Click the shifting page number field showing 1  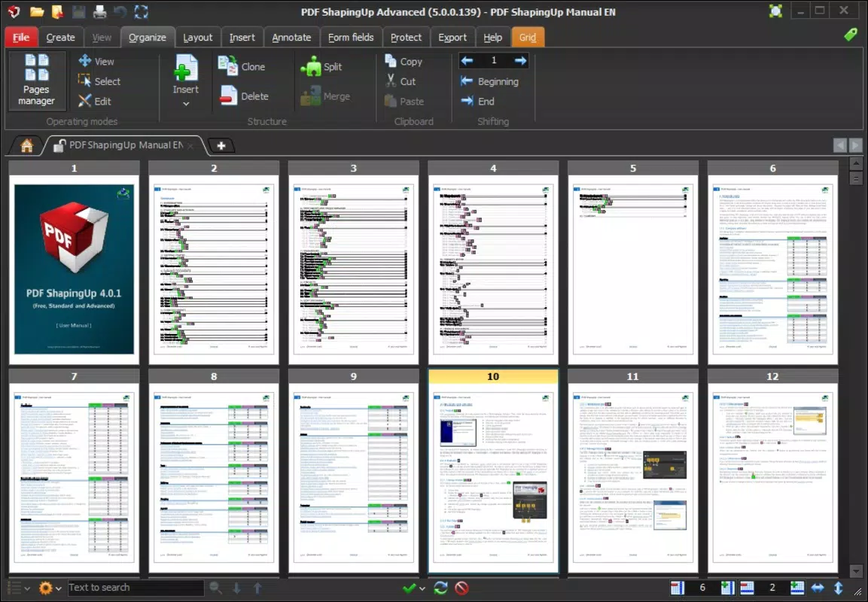click(x=493, y=60)
